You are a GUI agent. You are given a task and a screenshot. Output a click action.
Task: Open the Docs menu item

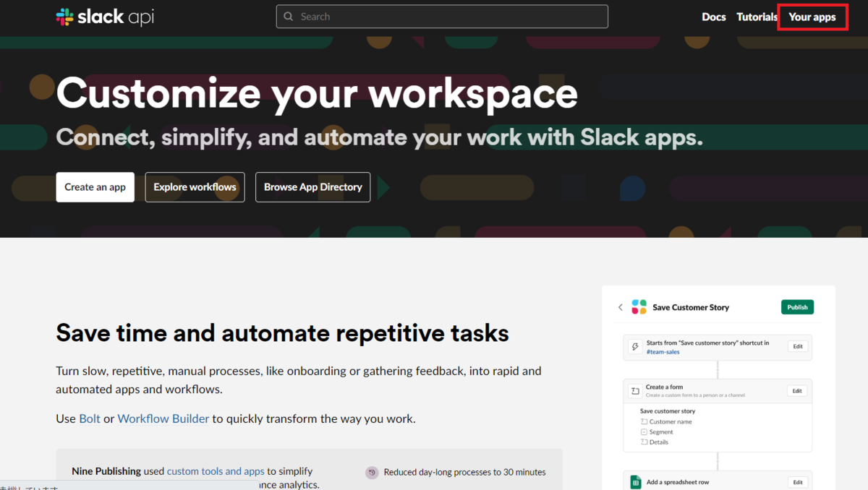tap(714, 17)
